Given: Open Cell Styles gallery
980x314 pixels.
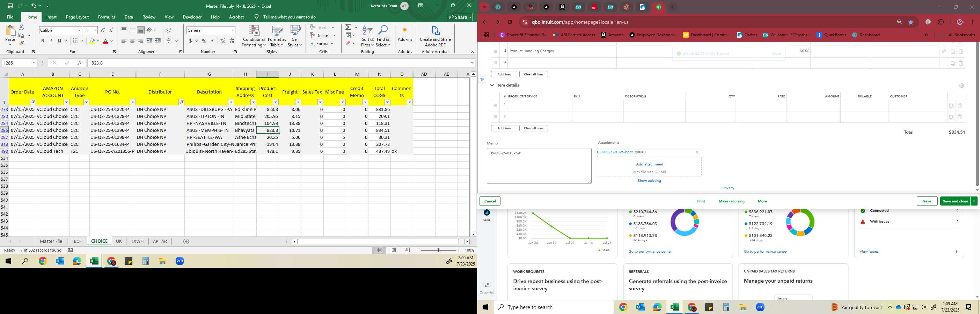Looking at the screenshot, I should 295,37.
